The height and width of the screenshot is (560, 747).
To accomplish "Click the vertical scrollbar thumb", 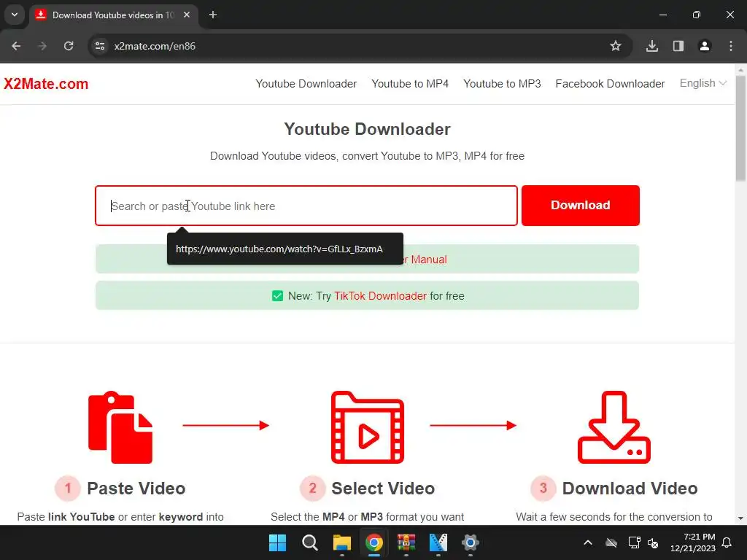I will 740,128.
